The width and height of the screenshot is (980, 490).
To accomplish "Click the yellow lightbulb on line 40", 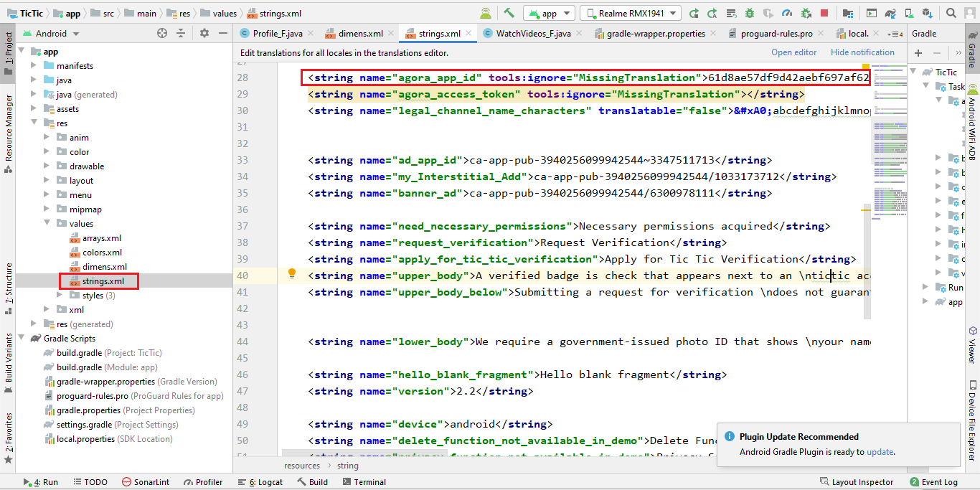I will pos(292,273).
